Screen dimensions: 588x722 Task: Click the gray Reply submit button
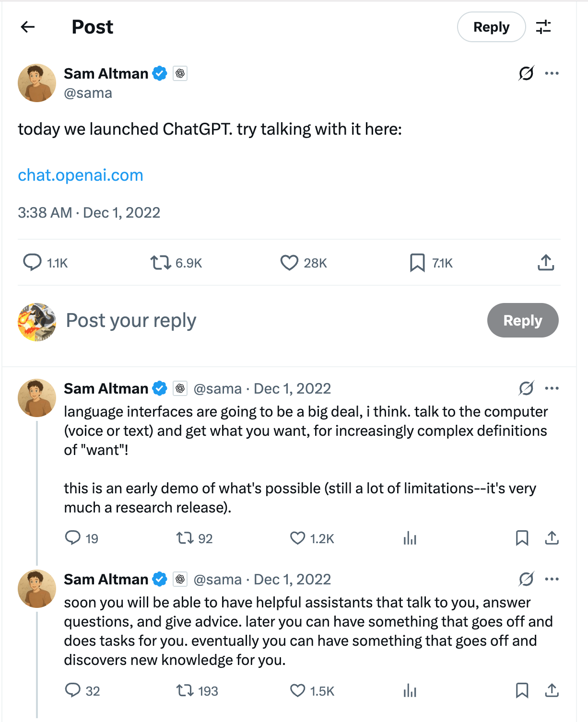[523, 320]
